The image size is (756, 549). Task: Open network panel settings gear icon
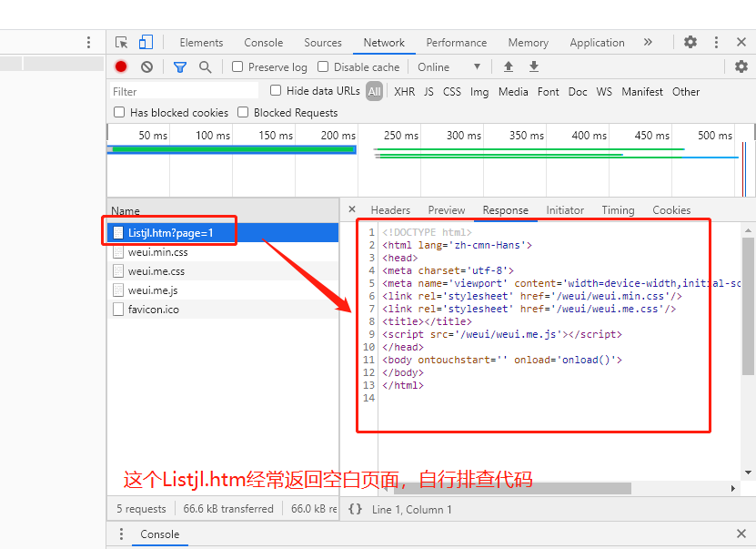741,66
